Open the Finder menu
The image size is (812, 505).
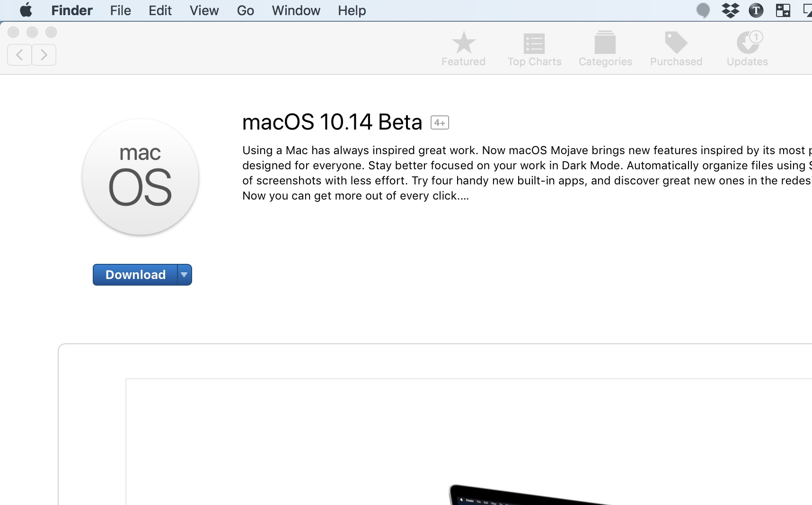72,10
